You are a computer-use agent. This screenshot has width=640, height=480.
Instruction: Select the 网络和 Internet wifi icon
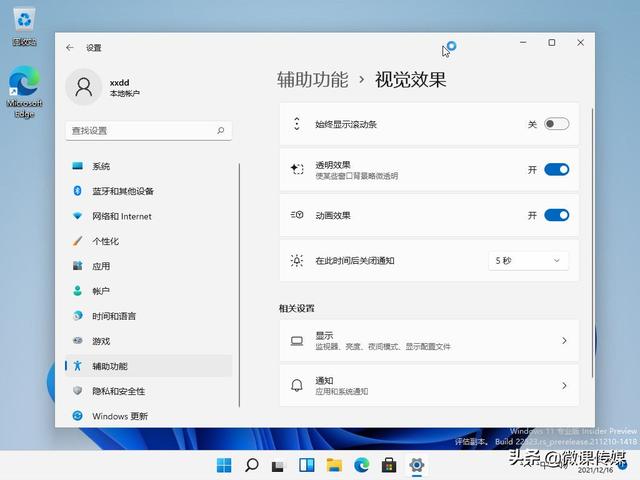[78, 216]
